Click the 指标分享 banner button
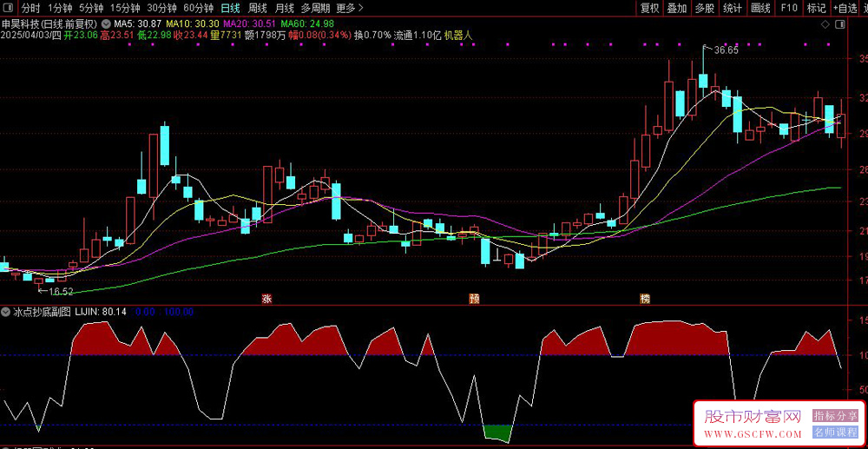The width and height of the screenshot is (868, 449). tap(835, 415)
